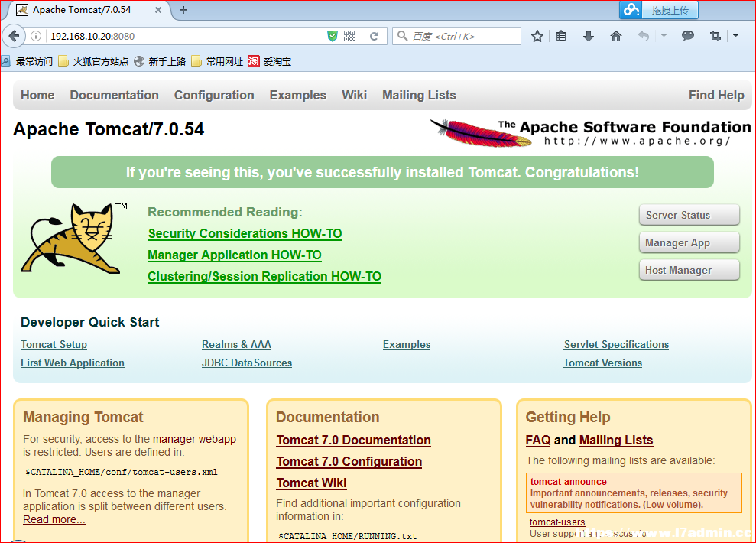Screen dimensions: 756x543
Task: Select the crop screenshot tool
Action: click(x=715, y=36)
